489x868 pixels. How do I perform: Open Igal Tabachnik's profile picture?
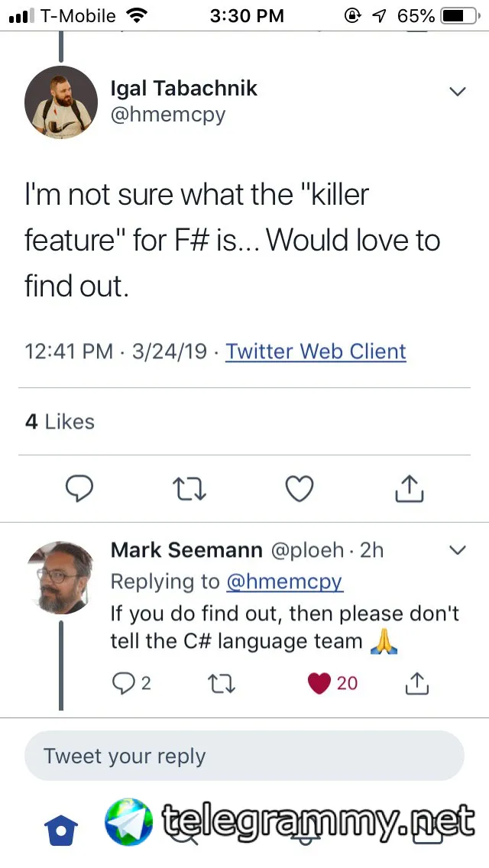click(60, 102)
